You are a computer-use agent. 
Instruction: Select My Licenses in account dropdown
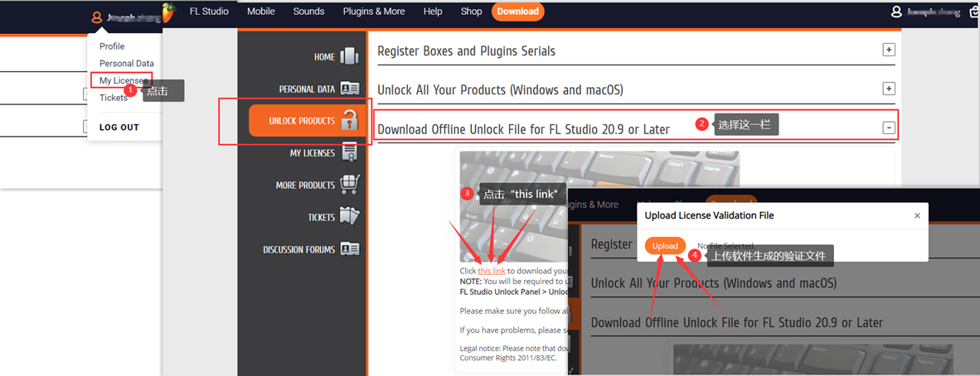(x=122, y=80)
